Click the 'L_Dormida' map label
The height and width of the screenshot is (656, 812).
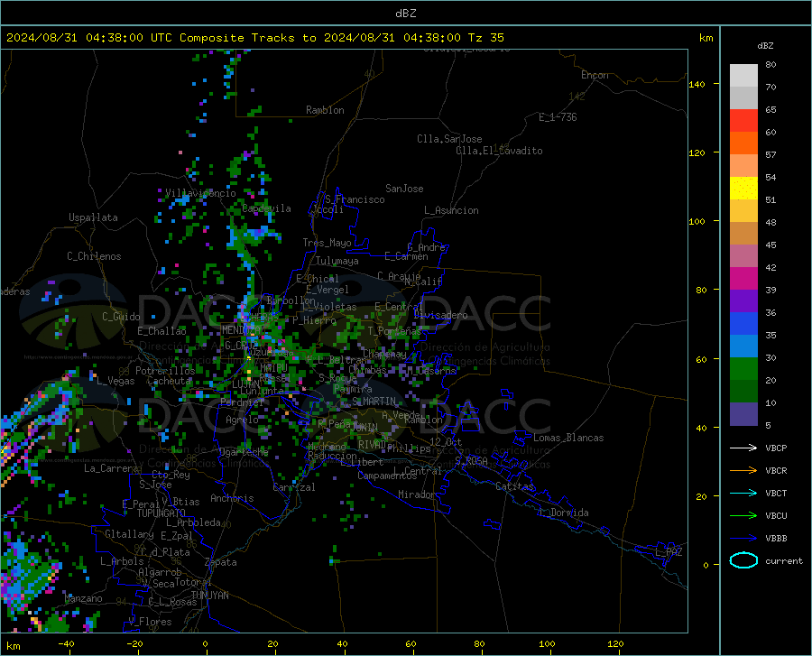point(563,513)
